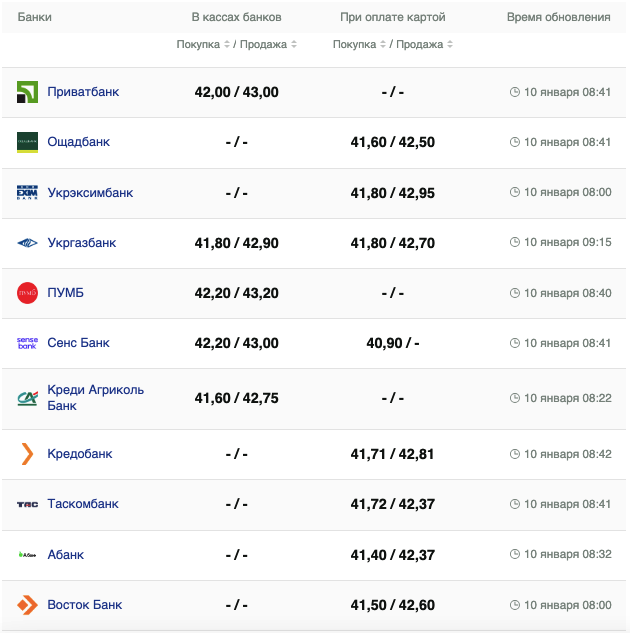Image resolution: width=630 pixels, height=633 pixels.
Task: Open the Приватбанк link
Action: (83, 92)
